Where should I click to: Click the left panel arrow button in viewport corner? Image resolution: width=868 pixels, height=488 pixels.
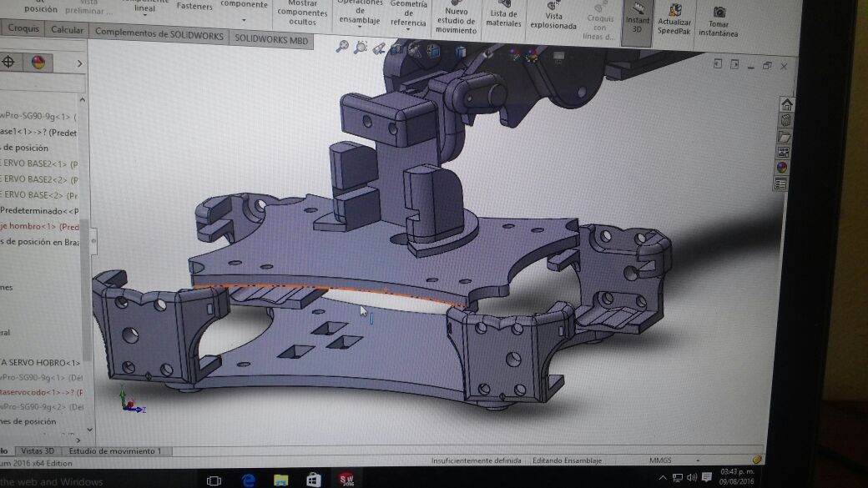[x=718, y=63]
